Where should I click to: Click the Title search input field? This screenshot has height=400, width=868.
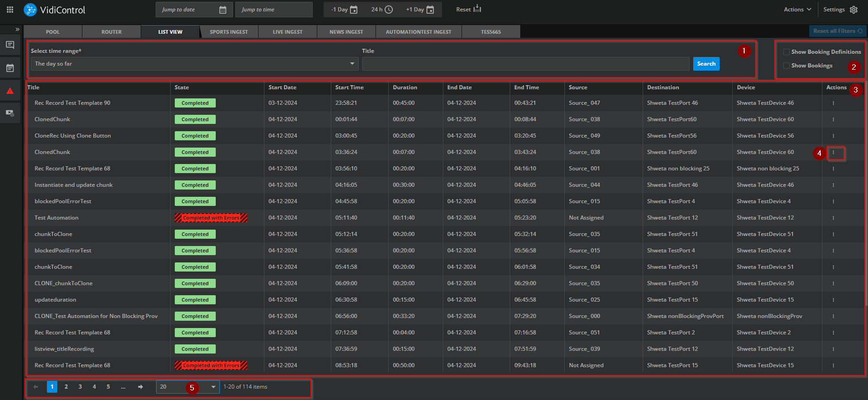[525, 64]
